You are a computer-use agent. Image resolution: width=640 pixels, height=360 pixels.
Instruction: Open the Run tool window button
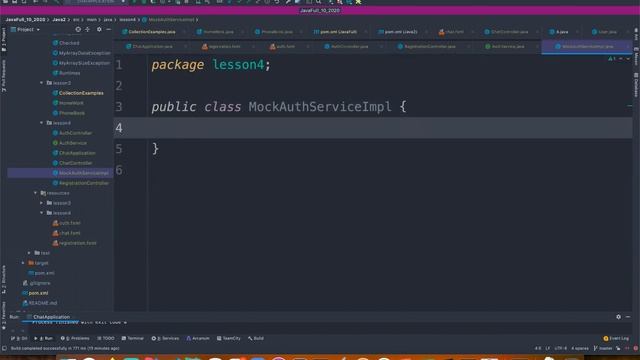coord(43,338)
